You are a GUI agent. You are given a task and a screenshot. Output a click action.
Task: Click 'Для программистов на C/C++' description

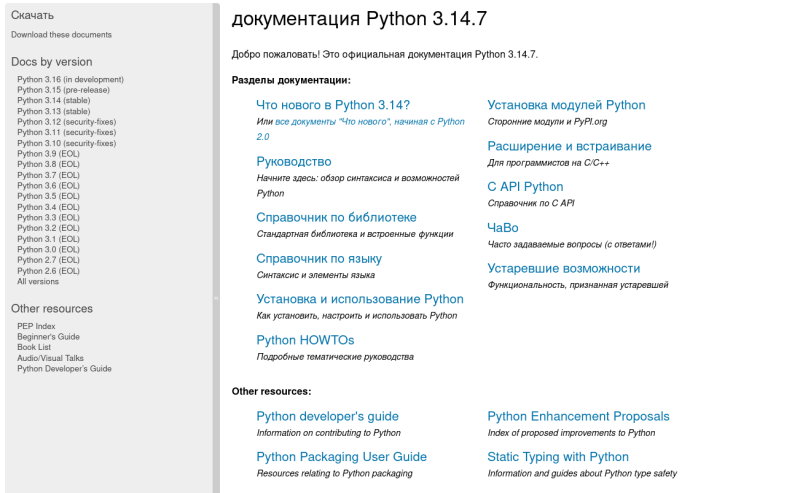click(x=548, y=163)
